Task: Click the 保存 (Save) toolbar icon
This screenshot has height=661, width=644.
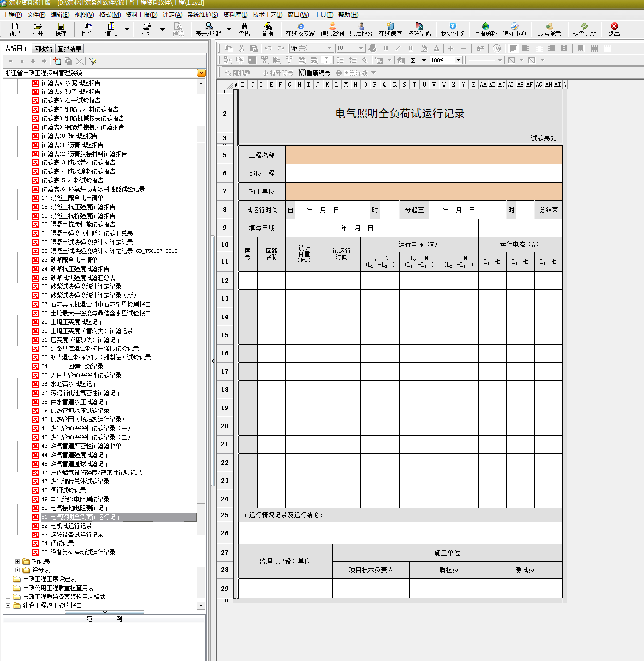Action: click(x=61, y=29)
